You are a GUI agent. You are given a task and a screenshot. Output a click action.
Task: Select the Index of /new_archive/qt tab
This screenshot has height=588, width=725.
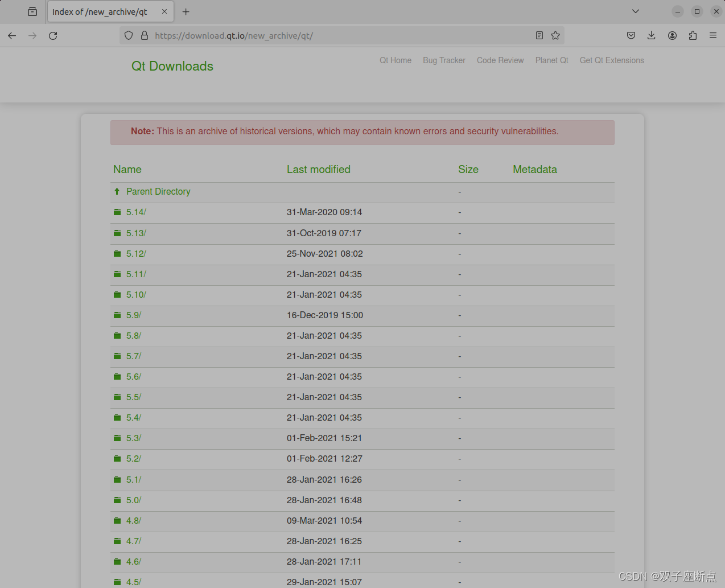click(x=110, y=11)
